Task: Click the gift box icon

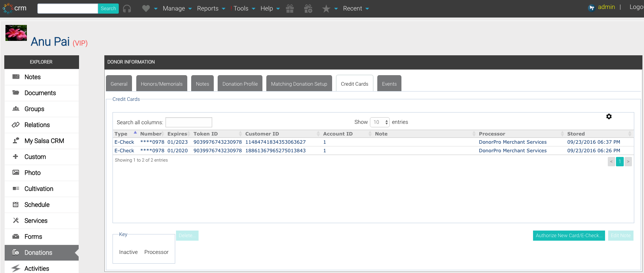Action: coord(290,9)
